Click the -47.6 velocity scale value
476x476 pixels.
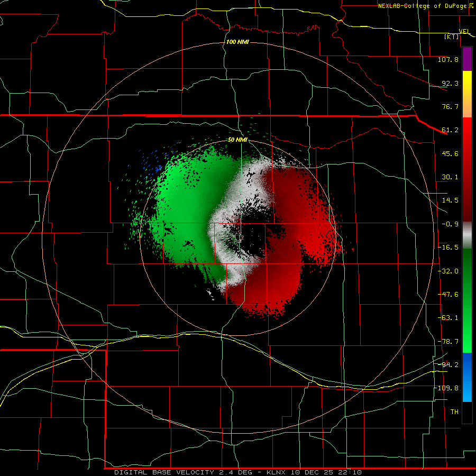coord(448,295)
